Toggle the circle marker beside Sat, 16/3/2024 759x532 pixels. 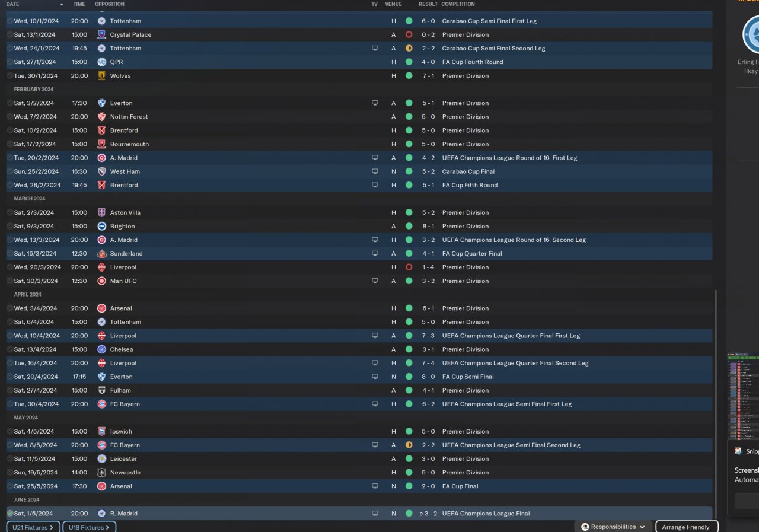click(x=10, y=253)
